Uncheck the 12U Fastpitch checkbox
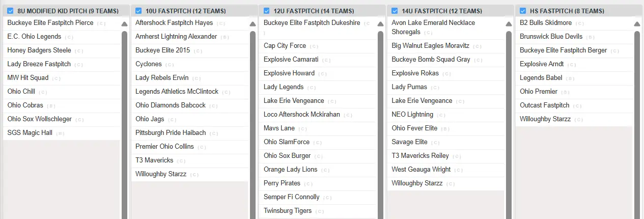Image resolution: width=644 pixels, height=219 pixels. coord(267,11)
